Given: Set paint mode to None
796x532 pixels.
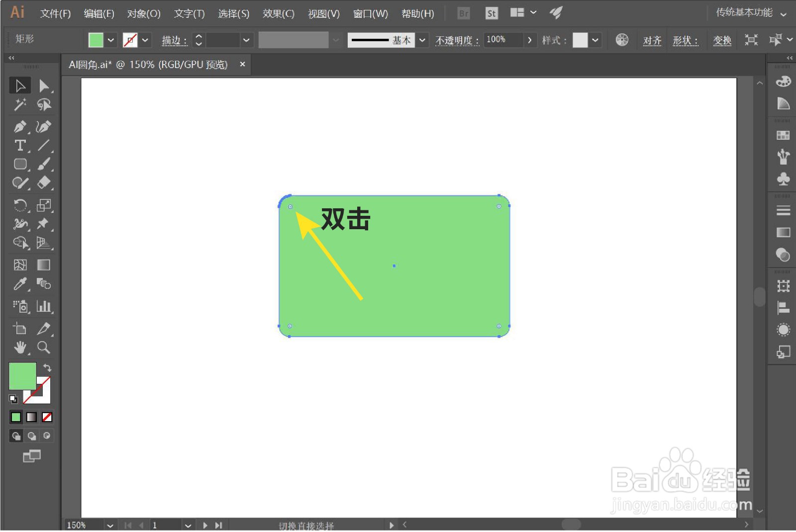Looking at the screenshot, I should pos(47,417).
